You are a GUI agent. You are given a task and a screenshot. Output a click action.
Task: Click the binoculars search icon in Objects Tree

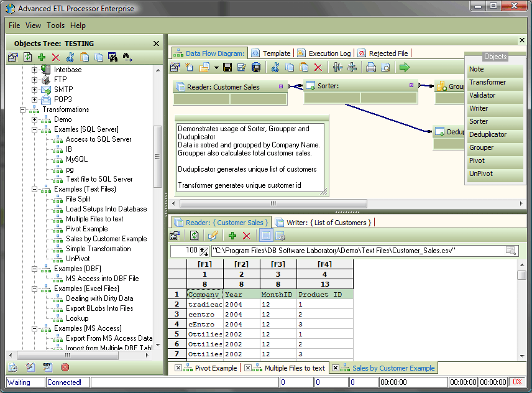pyautogui.click(x=112, y=57)
